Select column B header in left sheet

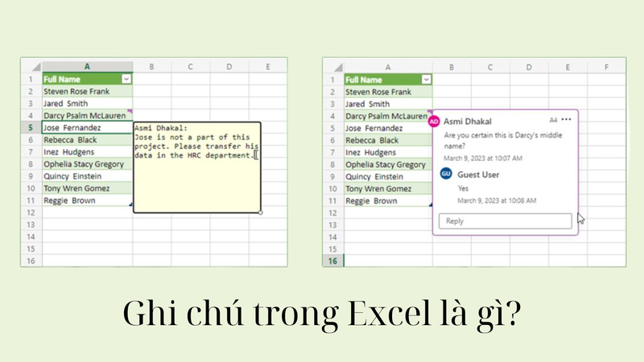click(x=151, y=67)
